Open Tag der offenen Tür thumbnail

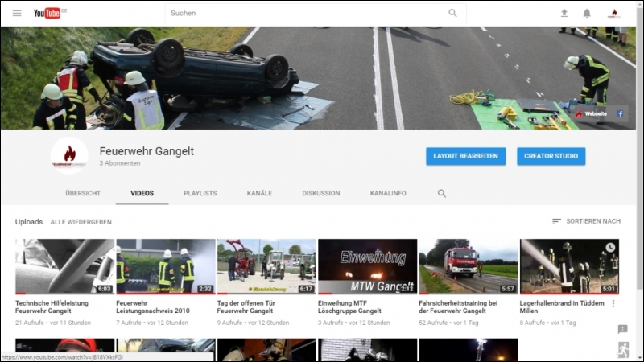pos(266,266)
